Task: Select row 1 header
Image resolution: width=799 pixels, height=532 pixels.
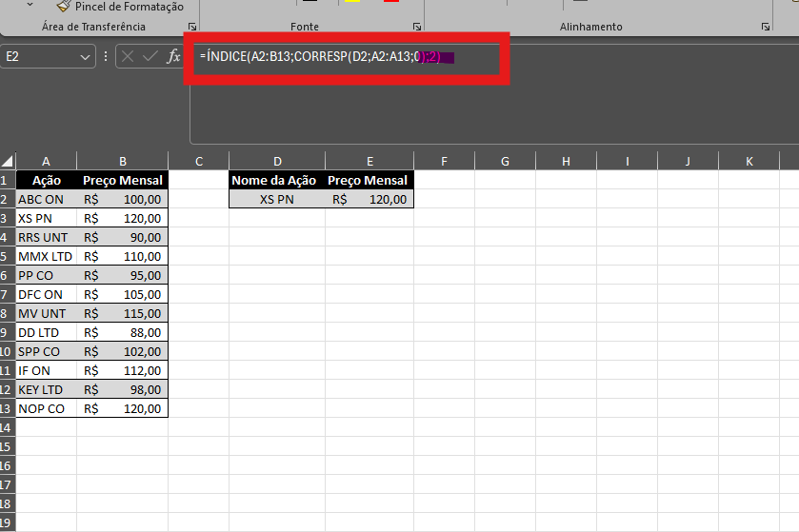Action: tap(8, 180)
